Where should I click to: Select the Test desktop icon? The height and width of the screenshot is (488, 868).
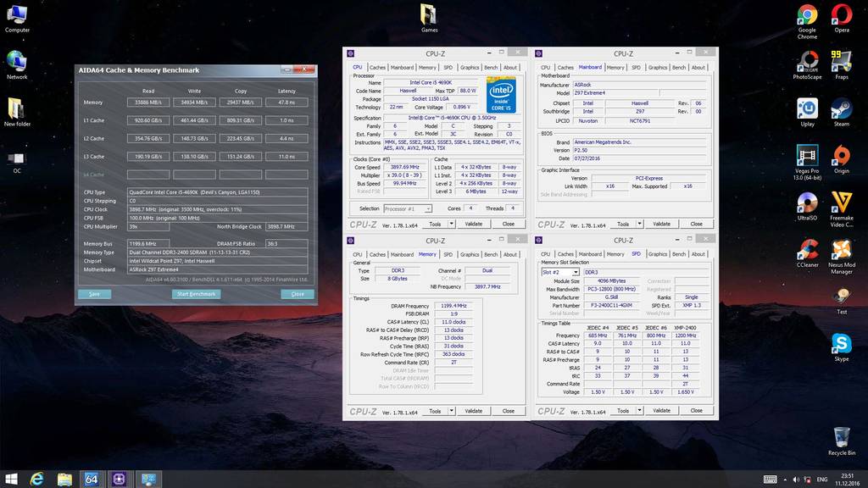[x=842, y=301]
